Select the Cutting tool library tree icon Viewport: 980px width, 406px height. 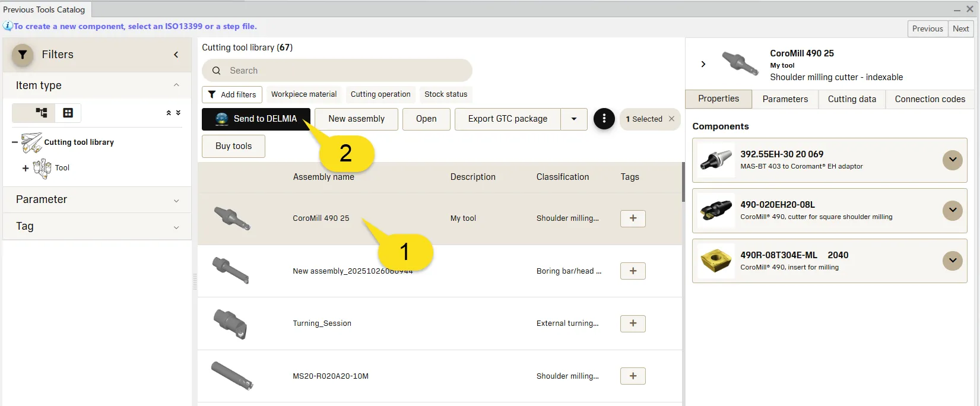31,142
